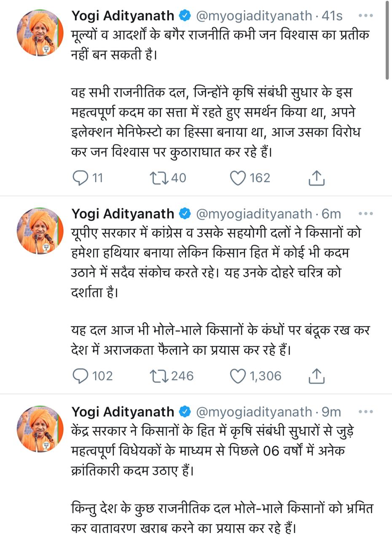
Task: Like the tweet with 1,306 likes
Action: pos(238,376)
